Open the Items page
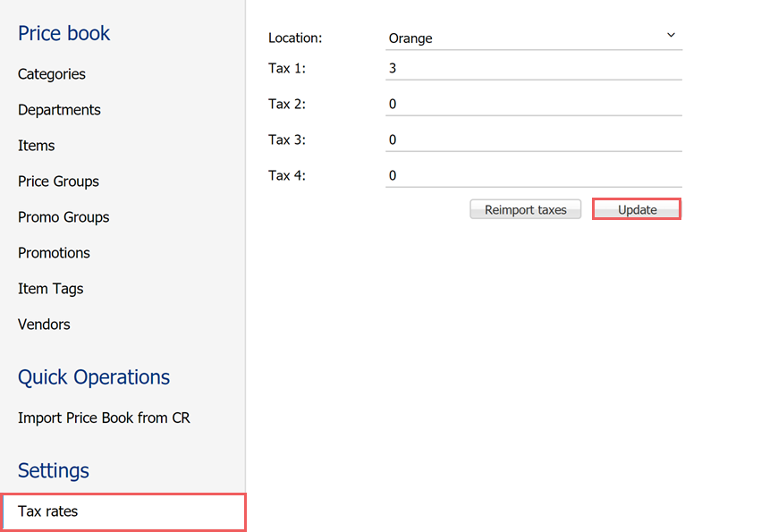761x532 pixels. point(37,146)
